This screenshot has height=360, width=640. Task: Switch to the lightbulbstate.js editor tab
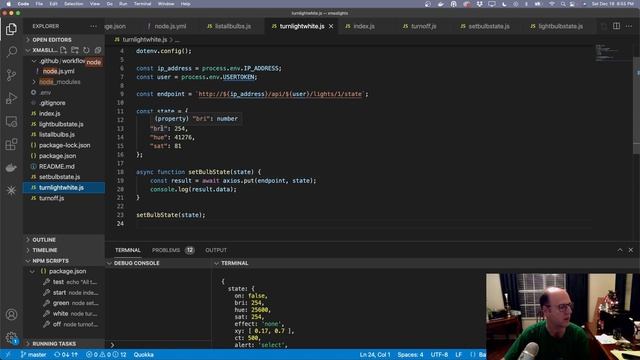click(560, 26)
